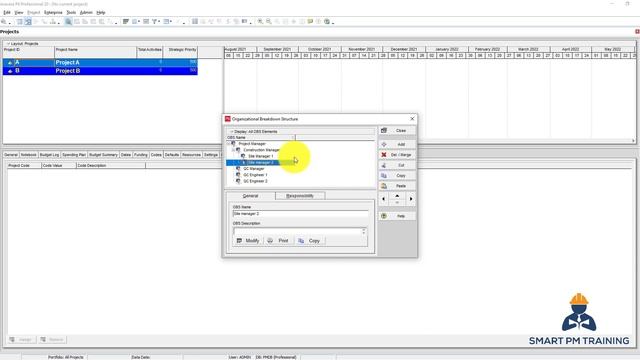Open the Edit menu
Viewport: 640px width, 360px height.
click(x=7, y=13)
